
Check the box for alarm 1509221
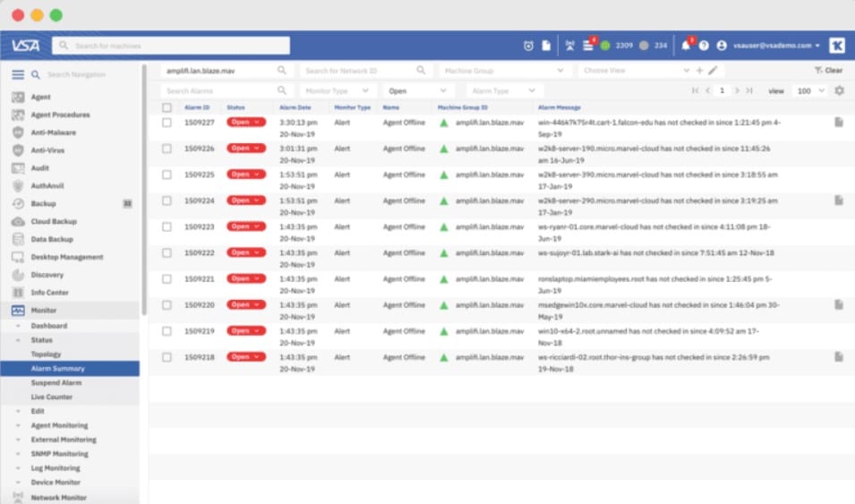(x=167, y=279)
